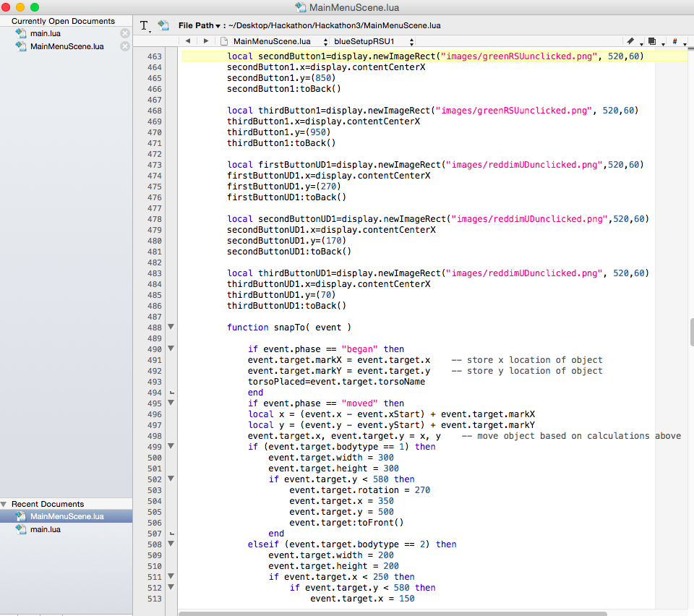This screenshot has height=616, width=694.
Task: Fold the snapTo function at line 488
Action: tap(171, 328)
